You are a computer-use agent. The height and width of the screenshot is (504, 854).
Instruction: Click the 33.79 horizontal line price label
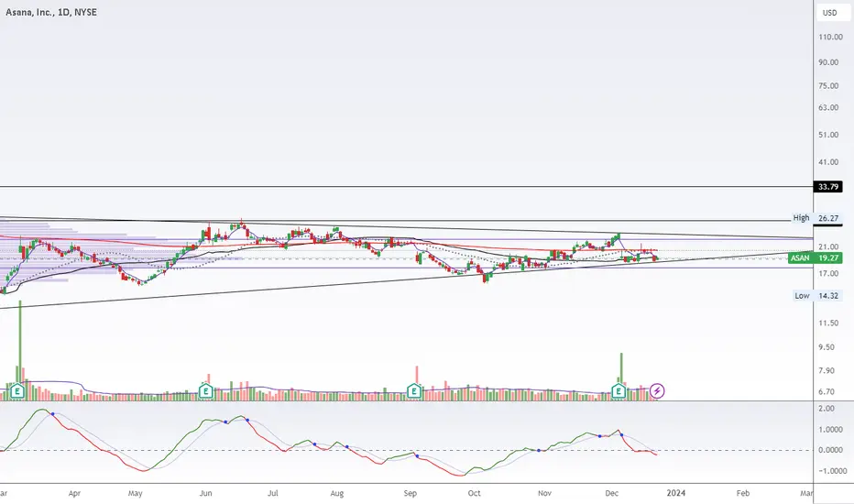[x=827, y=187]
